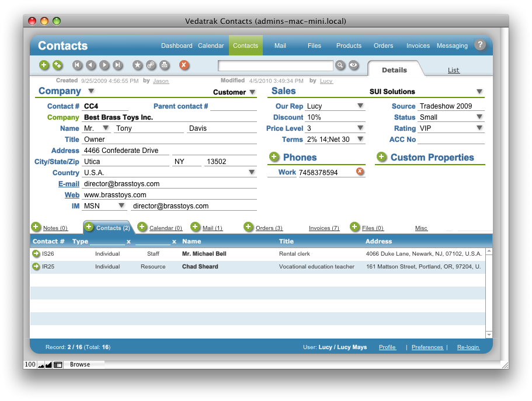The width and height of the screenshot is (532, 401).
Task: Add a phone with Phones plus icon
Action: click(274, 157)
